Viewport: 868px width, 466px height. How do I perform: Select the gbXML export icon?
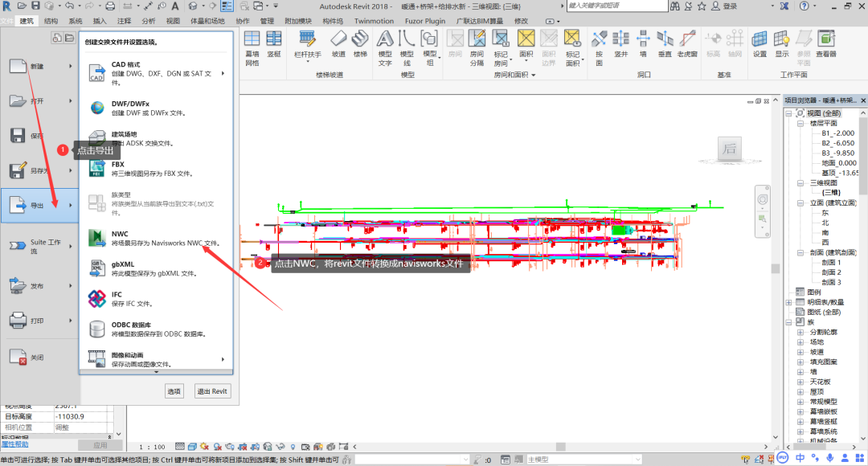click(97, 268)
